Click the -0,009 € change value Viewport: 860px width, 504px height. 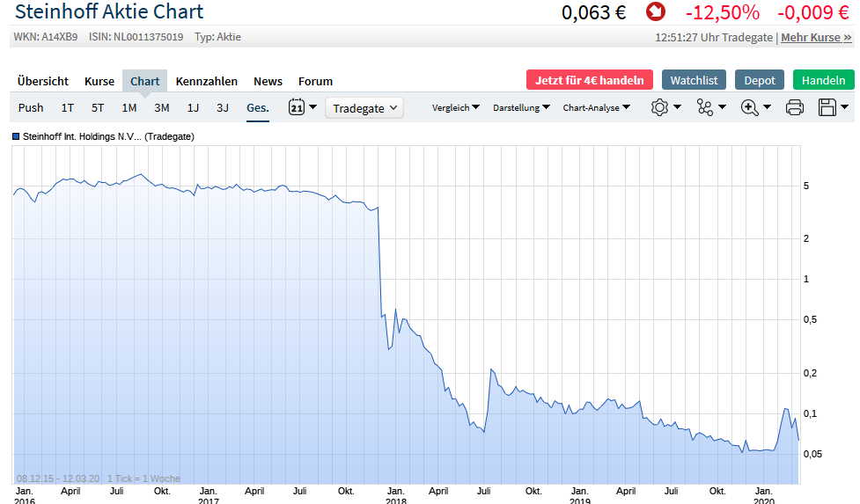click(813, 12)
